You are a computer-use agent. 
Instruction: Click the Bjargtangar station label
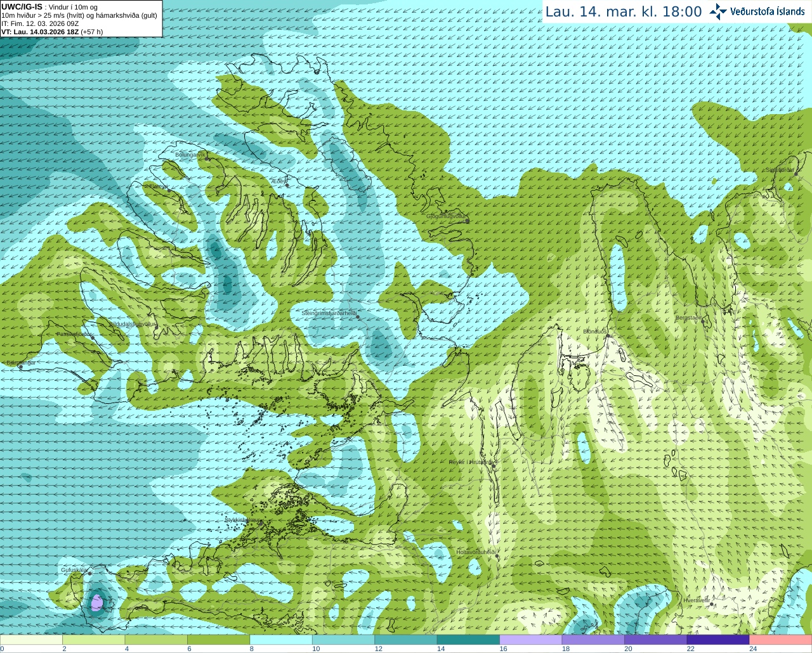tap(20, 363)
